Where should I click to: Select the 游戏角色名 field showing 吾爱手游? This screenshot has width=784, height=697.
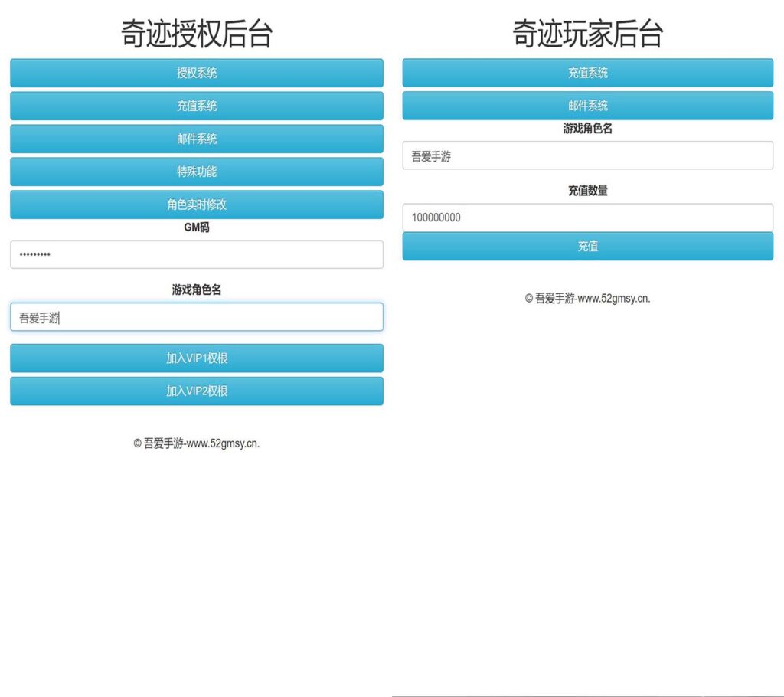coord(587,155)
